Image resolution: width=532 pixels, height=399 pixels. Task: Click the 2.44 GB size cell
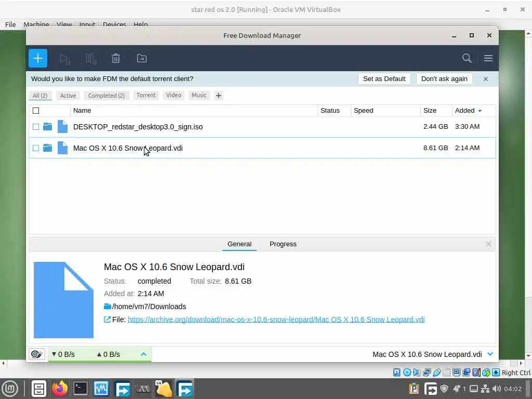(436, 127)
